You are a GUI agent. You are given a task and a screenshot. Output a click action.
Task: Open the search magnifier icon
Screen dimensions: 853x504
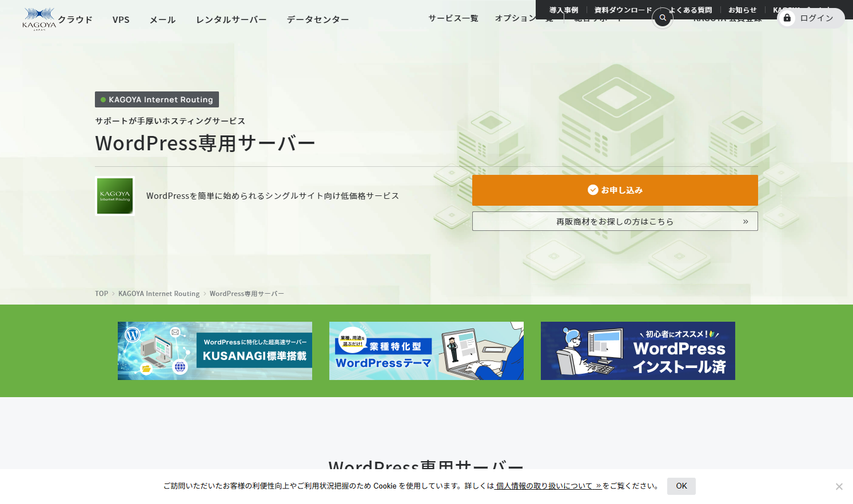click(663, 18)
